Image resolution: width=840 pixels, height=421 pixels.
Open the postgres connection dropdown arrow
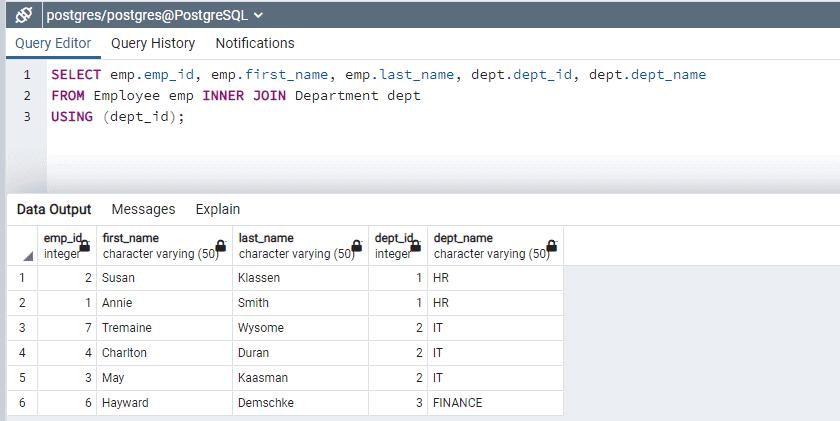259,16
